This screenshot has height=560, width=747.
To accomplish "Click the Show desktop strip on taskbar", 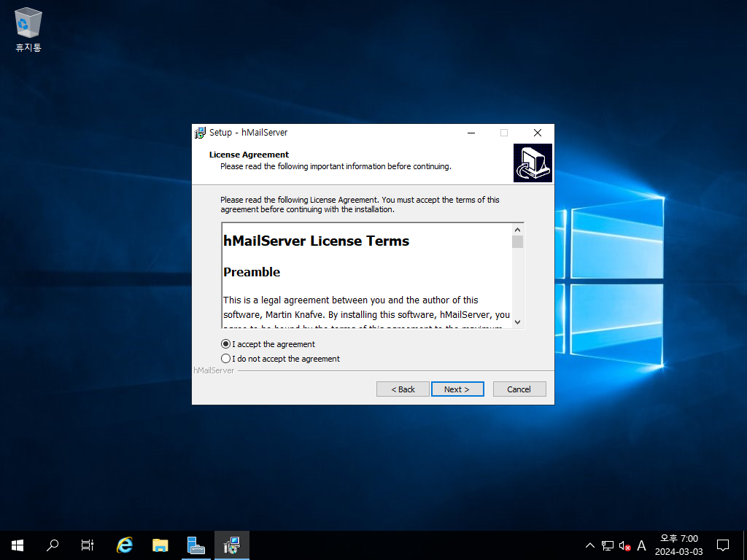I will pos(745,545).
